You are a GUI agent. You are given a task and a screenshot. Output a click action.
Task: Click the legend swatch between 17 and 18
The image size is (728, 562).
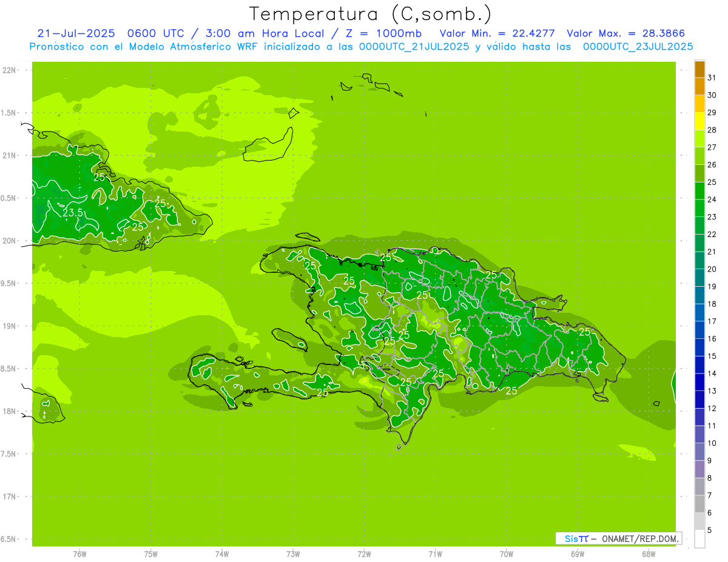(x=699, y=313)
